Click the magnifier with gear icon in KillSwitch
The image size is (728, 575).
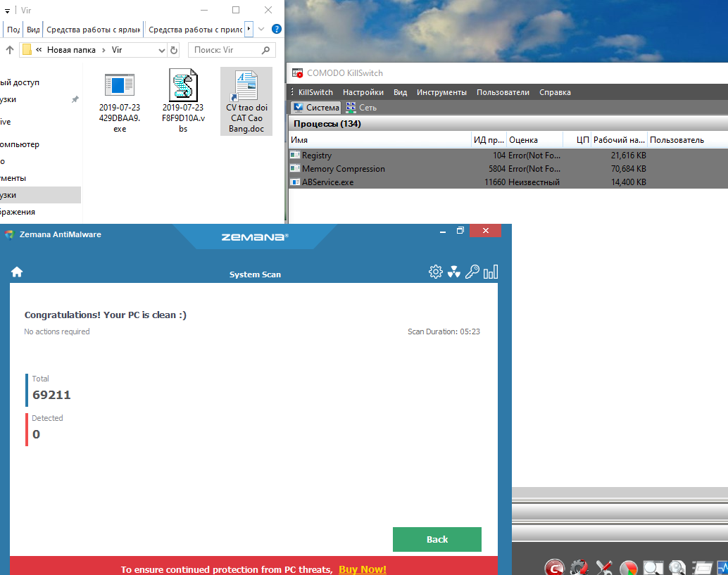[677, 568]
